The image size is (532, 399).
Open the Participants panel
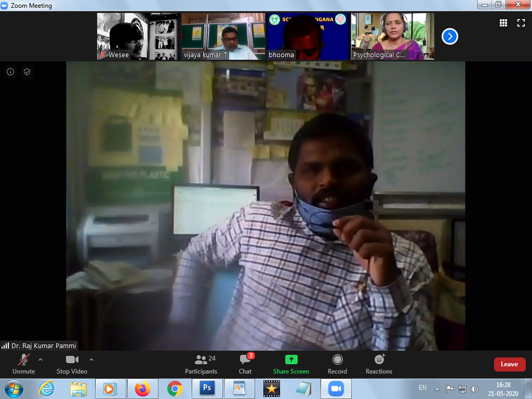point(201,364)
